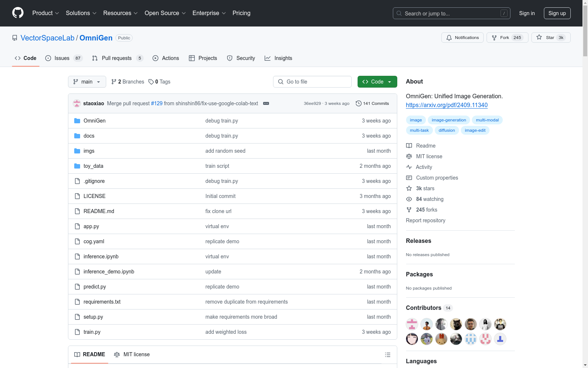Expand the Product menu
This screenshot has width=588, height=368.
tap(46, 13)
